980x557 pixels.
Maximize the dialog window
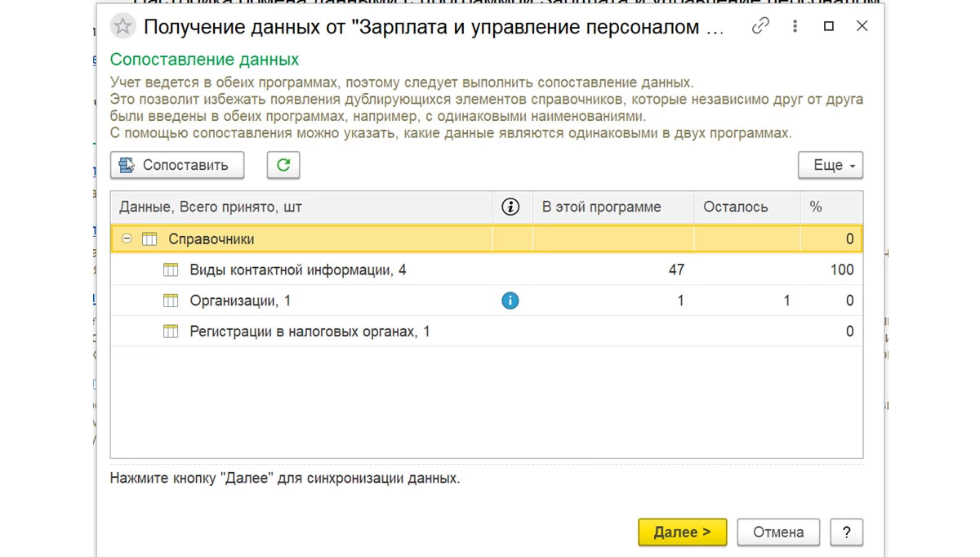coord(829,27)
